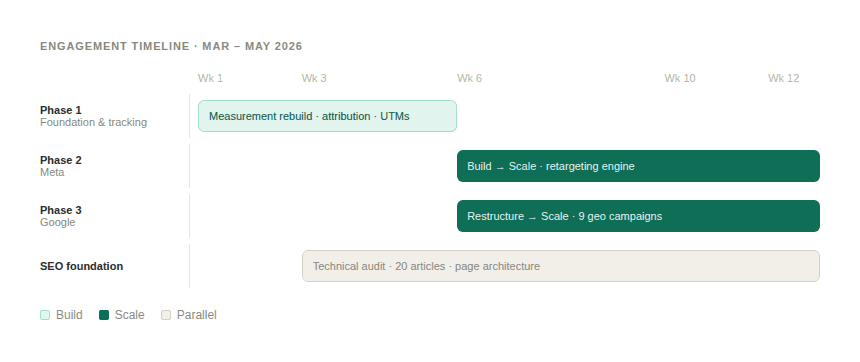Viewport: 860px width, 362px height.
Task: Click the Scale legend color swatch
Action: click(x=104, y=315)
